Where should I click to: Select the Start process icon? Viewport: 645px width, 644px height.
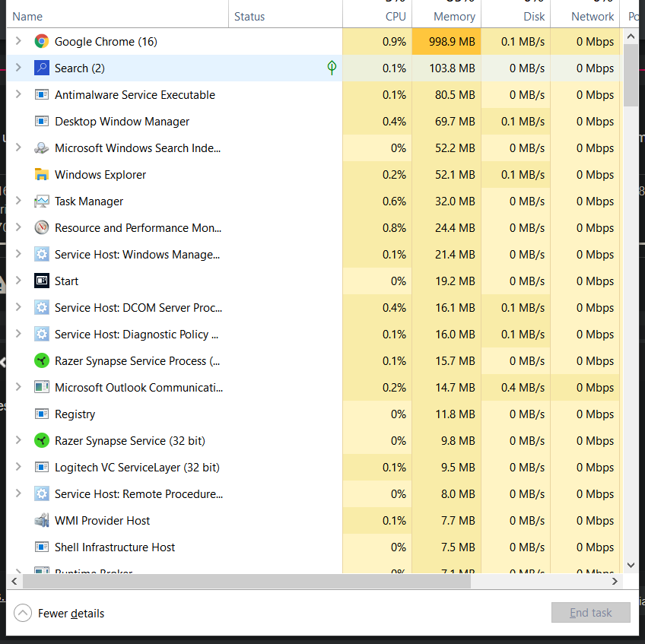coord(42,281)
